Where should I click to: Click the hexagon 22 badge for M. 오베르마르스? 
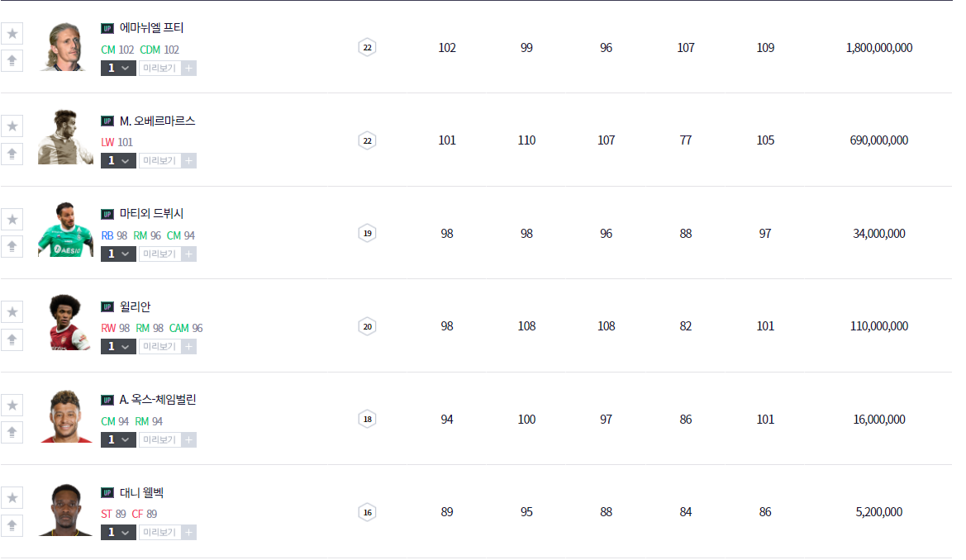[x=368, y=140]
